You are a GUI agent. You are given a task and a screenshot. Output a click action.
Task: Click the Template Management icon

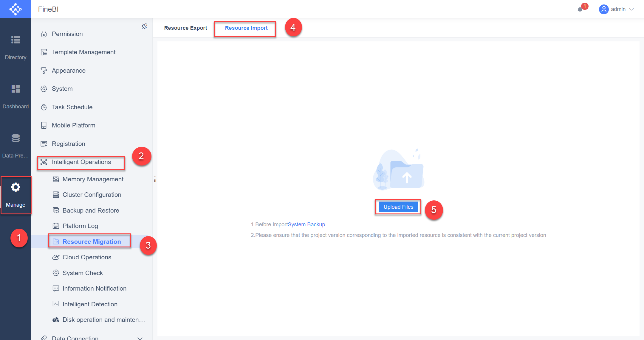(44, 52)
